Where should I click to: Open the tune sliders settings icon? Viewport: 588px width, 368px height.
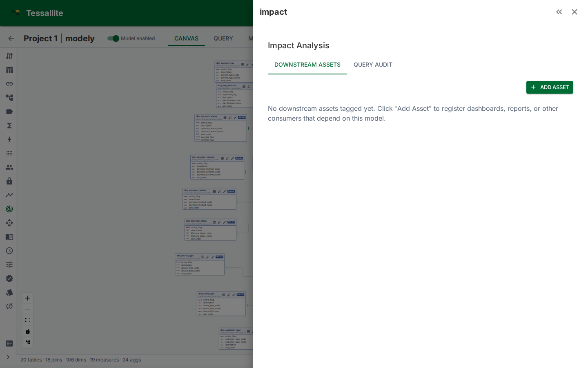pyautogui.click(x=9, y=265)
